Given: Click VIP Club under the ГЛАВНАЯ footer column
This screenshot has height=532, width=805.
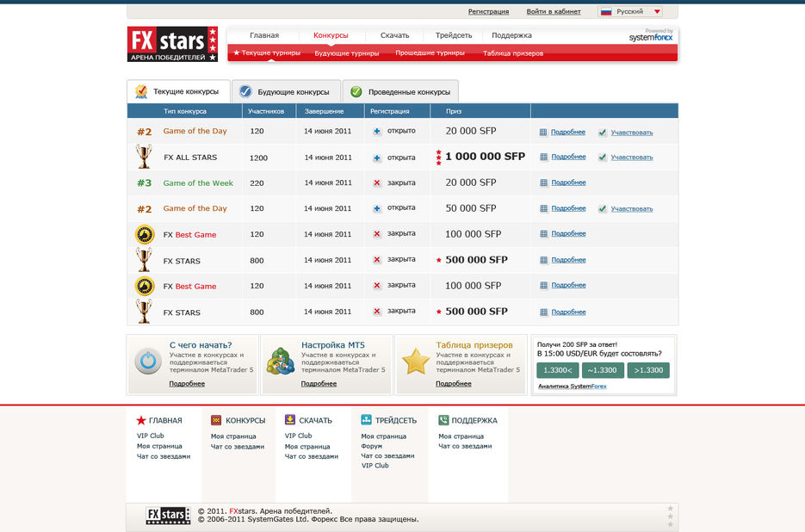Looking at the screenshot, I should coord(151,436).
